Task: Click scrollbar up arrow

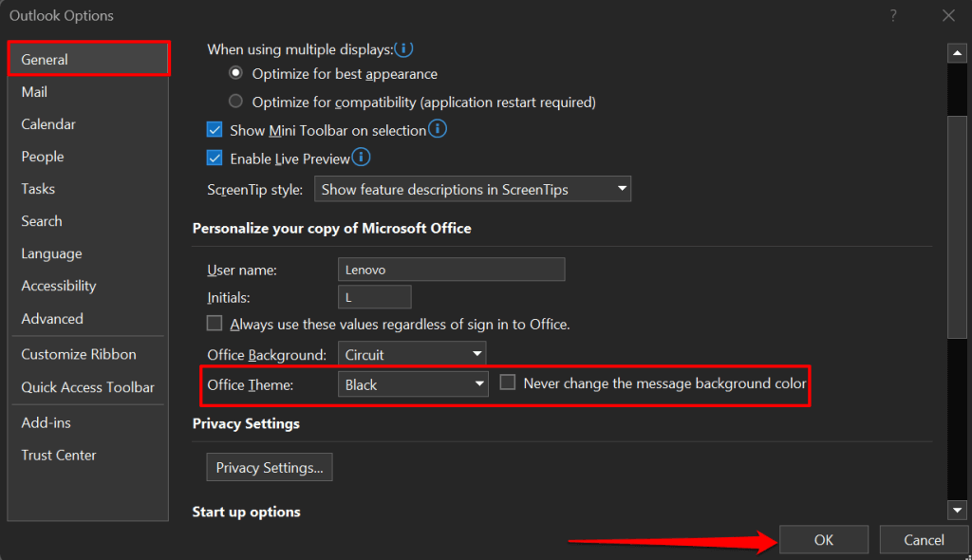Action: [x=957, y=50]
